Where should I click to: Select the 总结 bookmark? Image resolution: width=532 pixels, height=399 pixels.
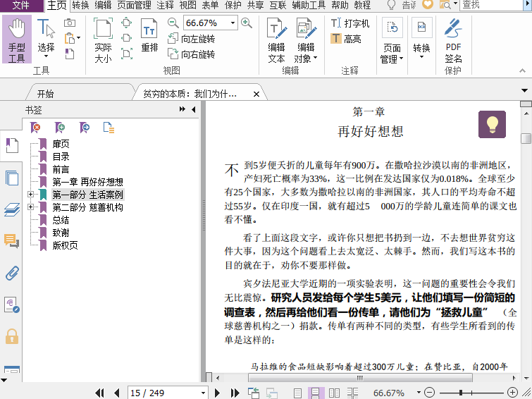pos(61,220)
